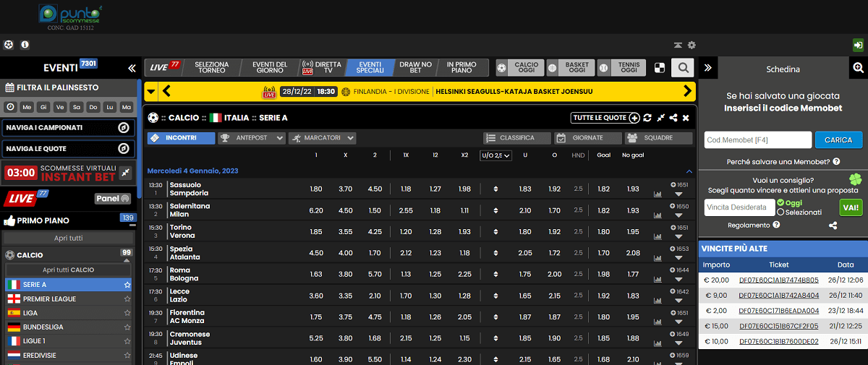Switch to Incontri tab
868x365 pixels.
point(181,137)
